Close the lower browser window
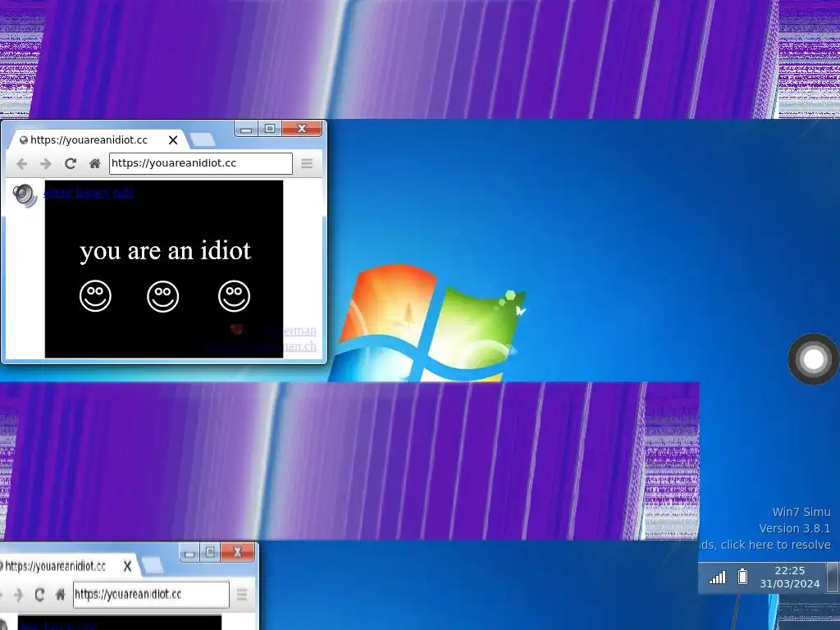Viewport: 840px width, 630px height. (237, 552)
